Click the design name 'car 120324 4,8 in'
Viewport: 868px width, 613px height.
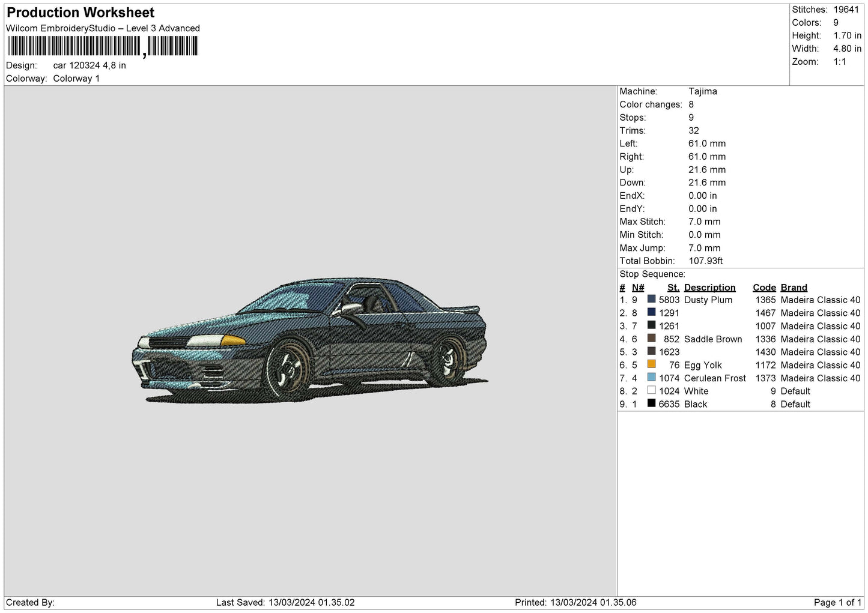[90, 65]
